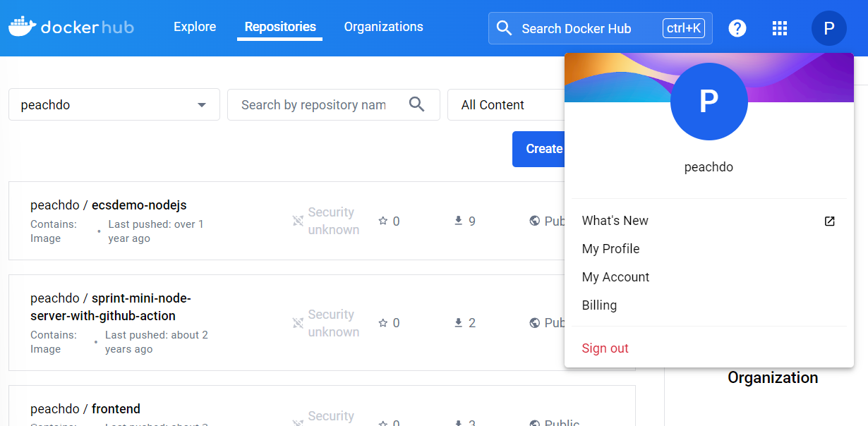Click the Docker Hub whale logo
868x426 pixels.
coord(22,27)
